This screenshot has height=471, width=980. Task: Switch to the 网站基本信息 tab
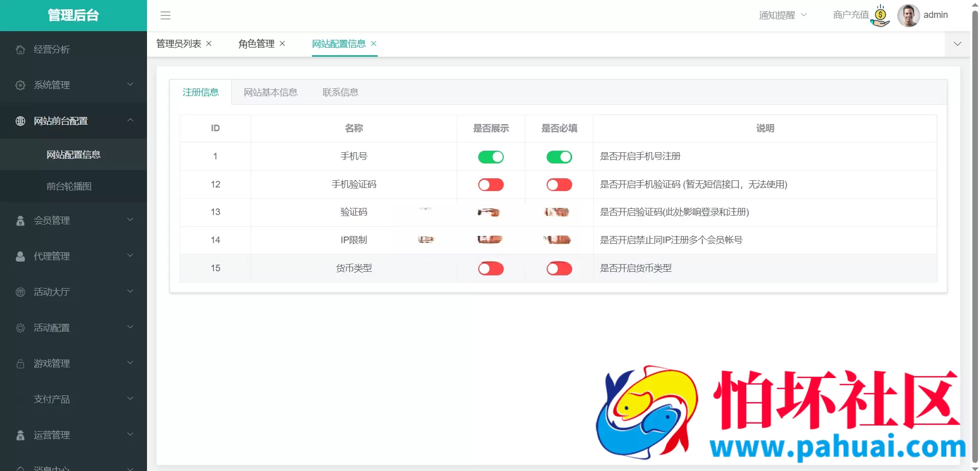pyautogui.click(x=271, y=92)
